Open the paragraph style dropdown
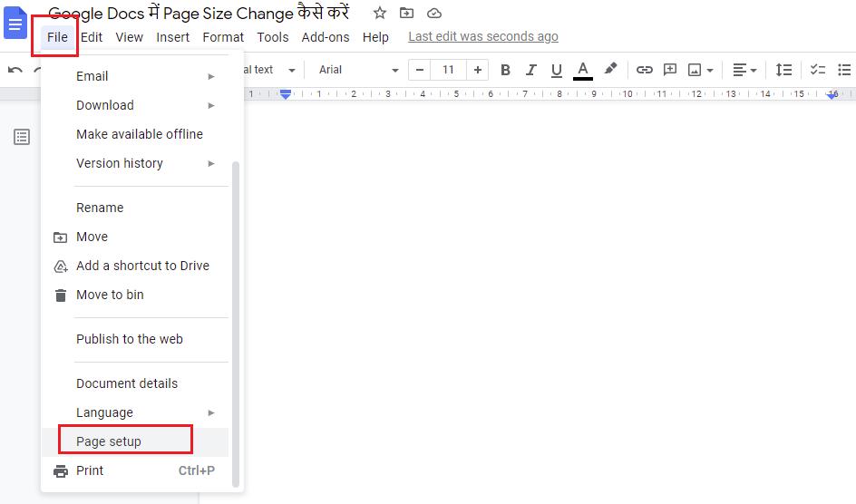 click(269, 70)
